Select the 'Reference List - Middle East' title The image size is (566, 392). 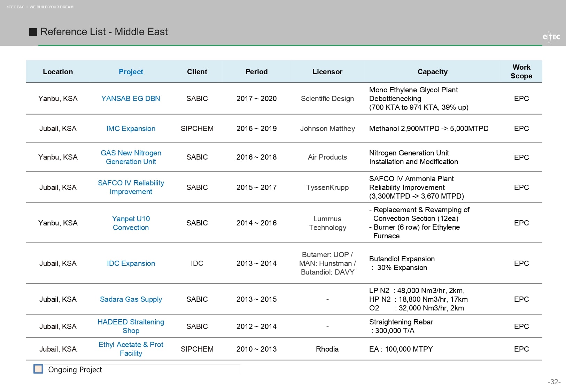[104, 32]
